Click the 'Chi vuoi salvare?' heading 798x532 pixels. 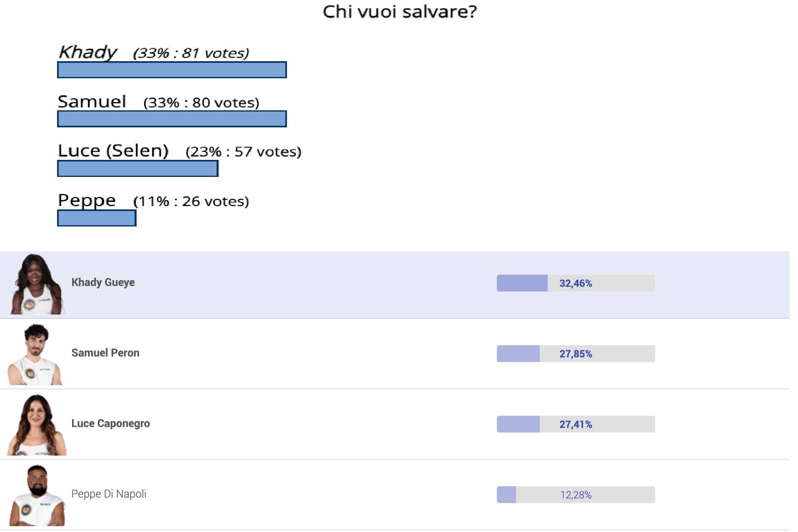400,12
